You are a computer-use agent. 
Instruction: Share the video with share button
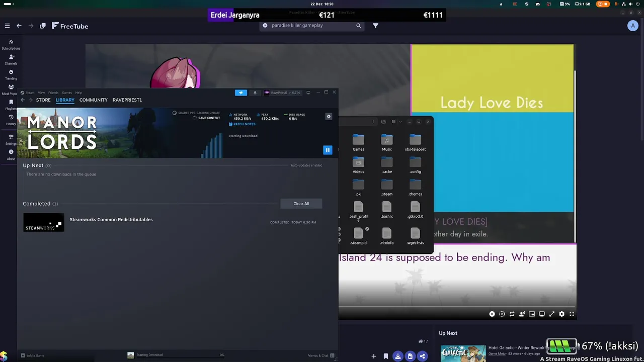click(x=422, y=356)
